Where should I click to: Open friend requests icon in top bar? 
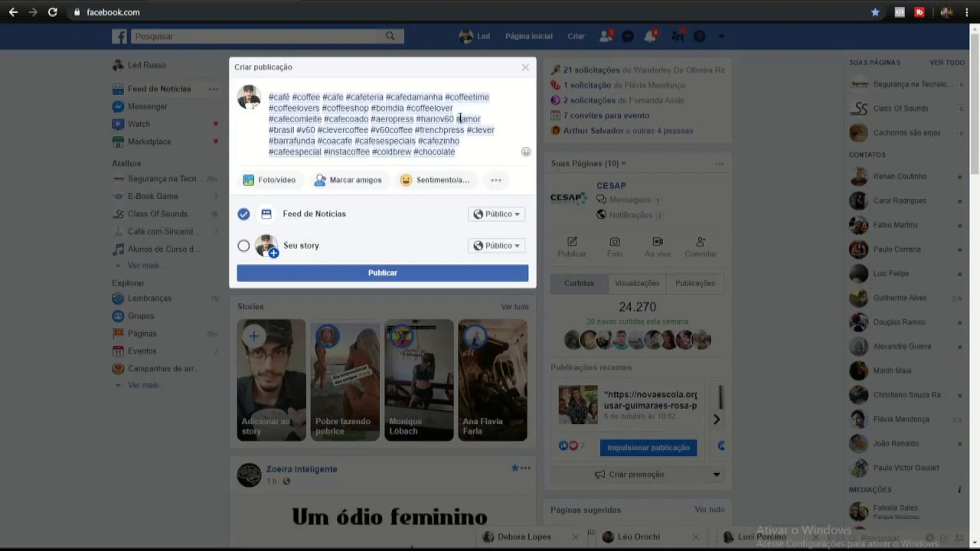606,36
